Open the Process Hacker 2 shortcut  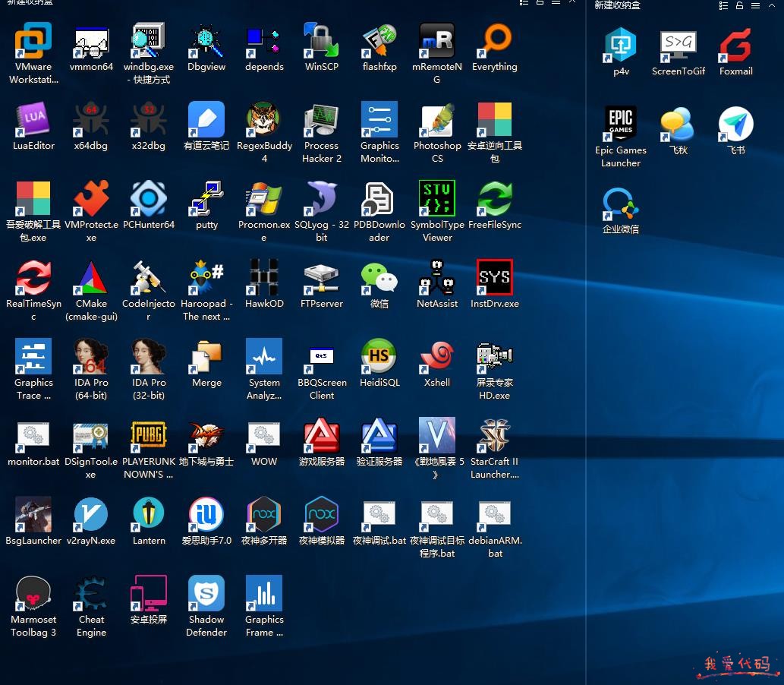(x=322, y=119)
